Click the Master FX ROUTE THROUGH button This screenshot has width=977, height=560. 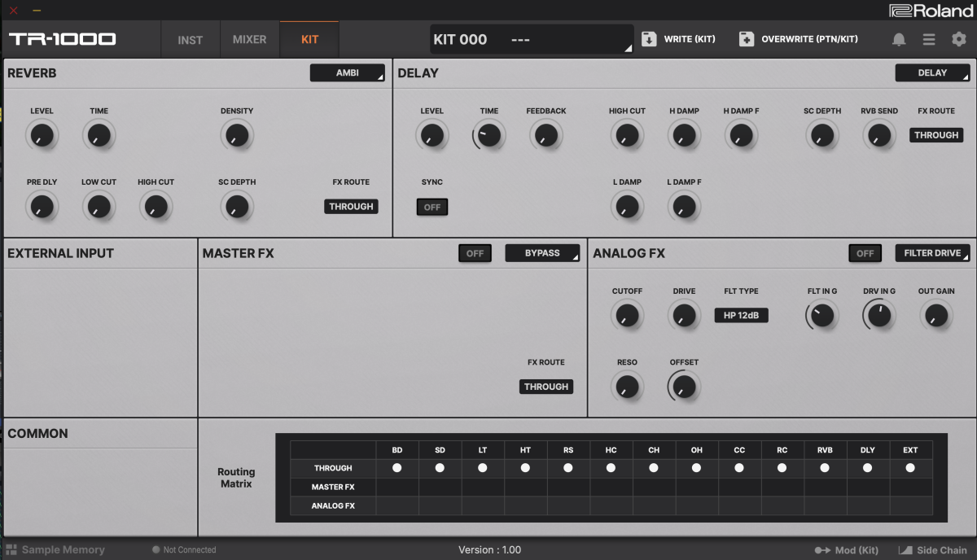546,387
